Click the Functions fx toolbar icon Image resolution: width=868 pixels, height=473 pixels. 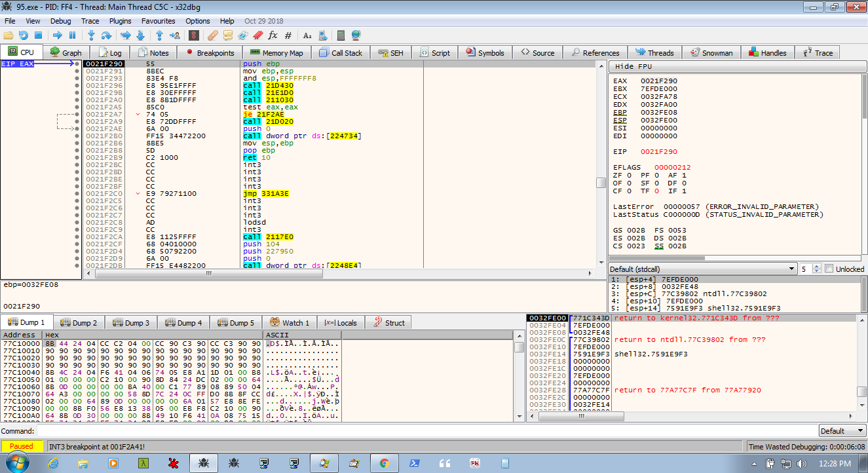coord(273,35)
